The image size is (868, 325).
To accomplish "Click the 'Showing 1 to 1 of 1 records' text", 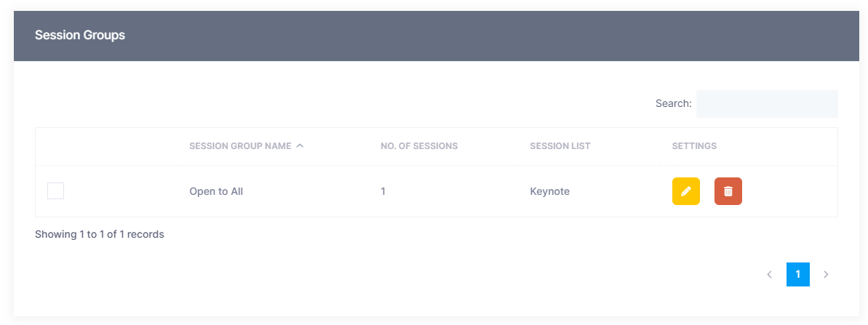I will (x=100, y=234).
